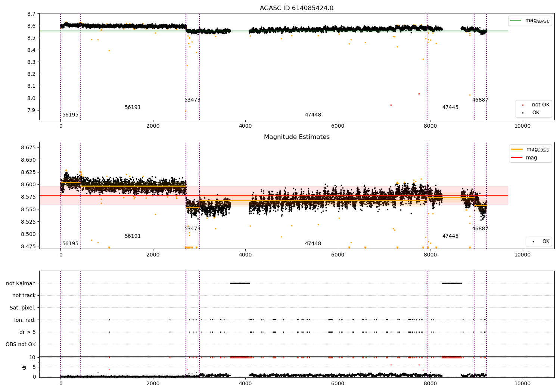Select OBSID label 56191 in Magnitude Estimates plot
The height and width of the screenshot is (392, 560).
click(x=133, y=236)
